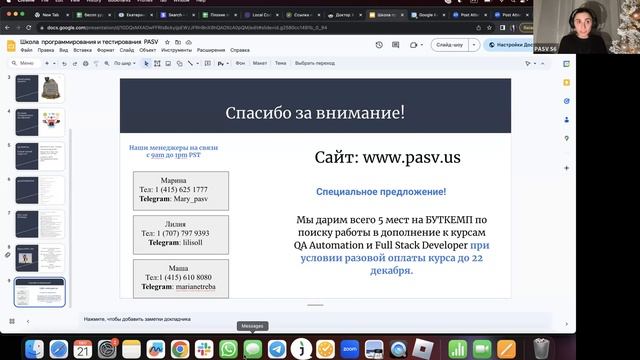Select the Paint format roller tool

(96, 64)
